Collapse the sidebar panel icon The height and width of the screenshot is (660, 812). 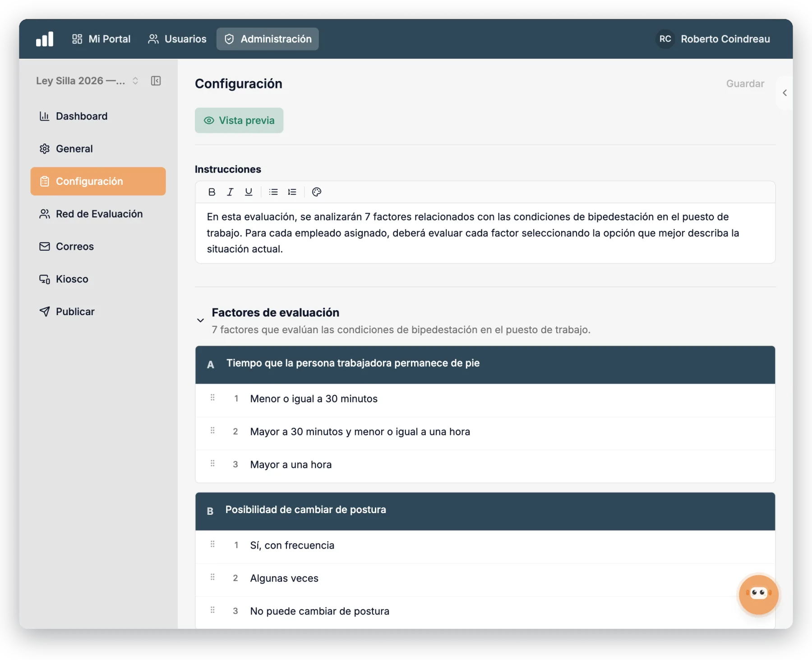point(156,81)
